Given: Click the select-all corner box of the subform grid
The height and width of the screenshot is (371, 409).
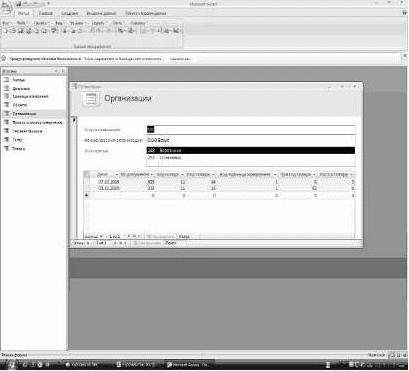Looking at the screenshot, I should [x=87, y=175].
